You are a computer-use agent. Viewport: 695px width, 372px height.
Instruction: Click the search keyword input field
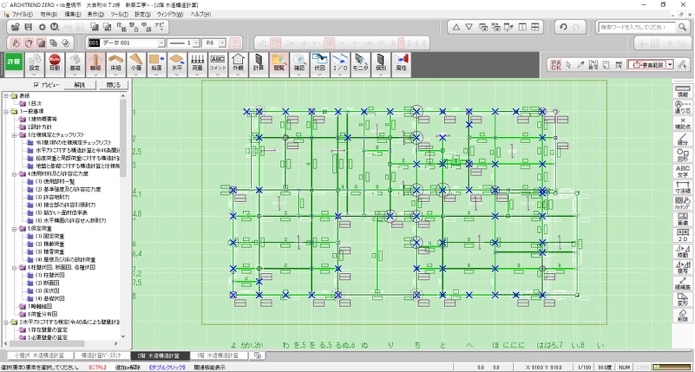click(x=636, y=27)
